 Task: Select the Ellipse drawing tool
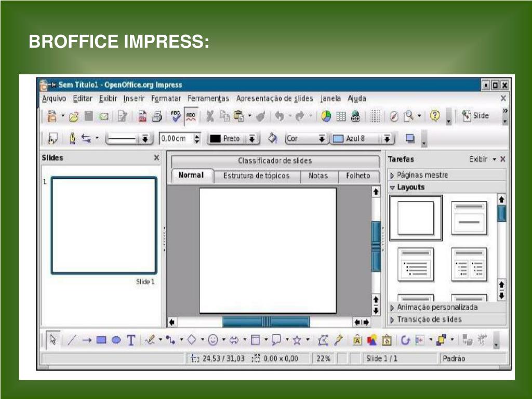(116, 340)
